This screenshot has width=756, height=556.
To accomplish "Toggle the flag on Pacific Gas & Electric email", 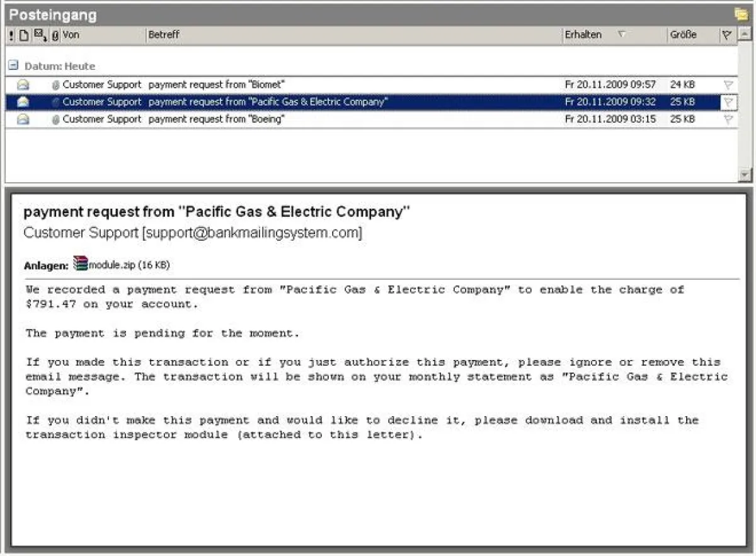I will 728,102.
